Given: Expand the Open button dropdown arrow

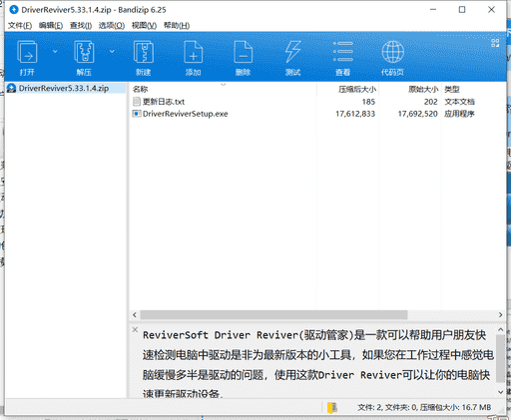Looking at the screenshot, I should (x=55, y=51).
